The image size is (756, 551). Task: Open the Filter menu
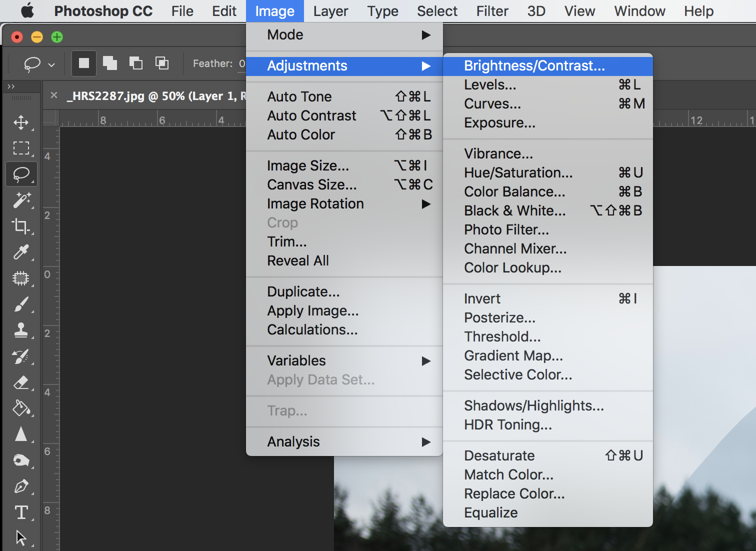(x=492, y=11)
